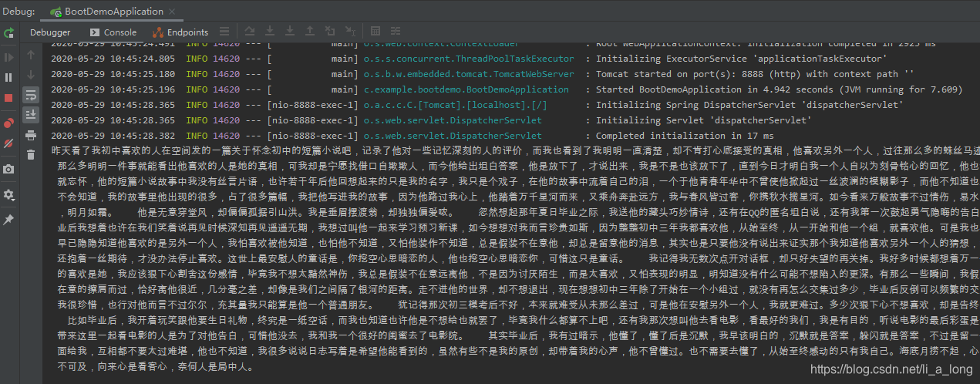The width and height of the screenshot is (980, 384).
Task: Toggle scroll to end of console
Action: click(31, 114)
